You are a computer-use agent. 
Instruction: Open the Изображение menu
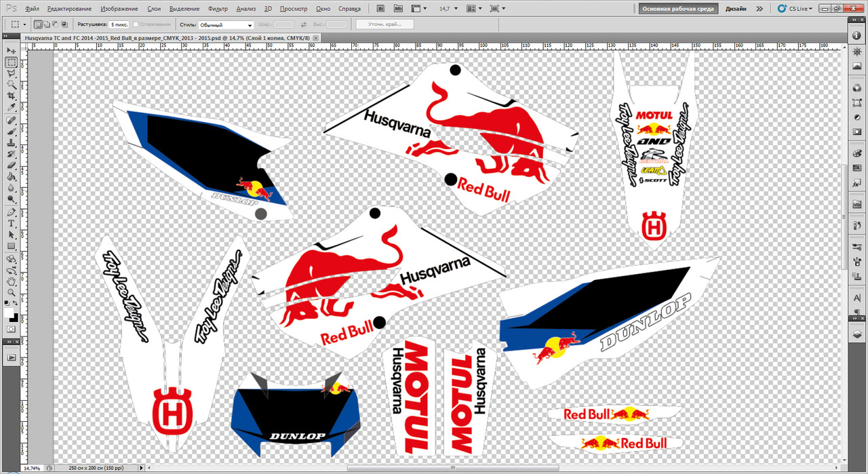coord(119,9)
